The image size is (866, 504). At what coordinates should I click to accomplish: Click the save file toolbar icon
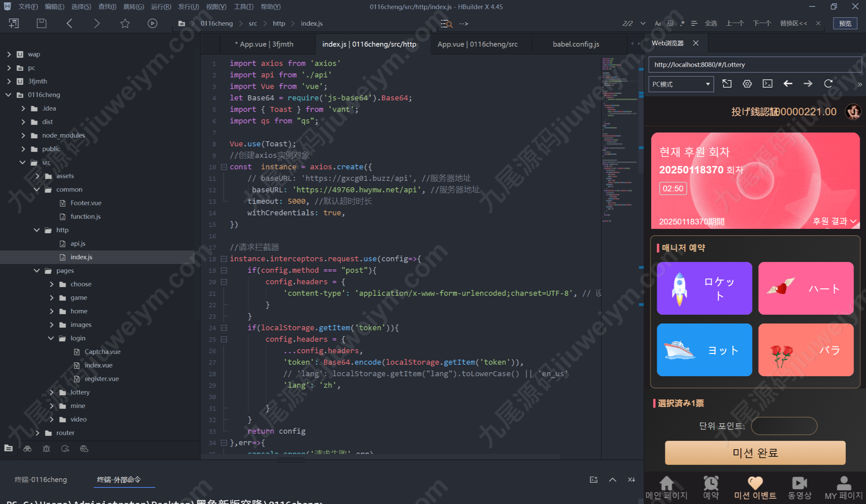click(42, 23)
